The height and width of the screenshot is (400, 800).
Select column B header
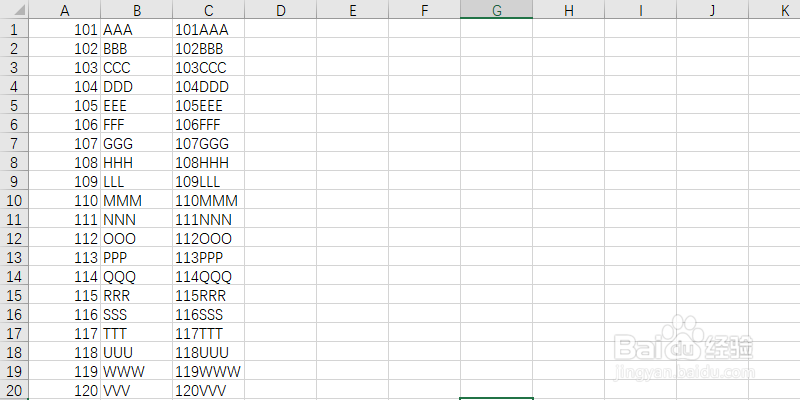(137, 9)
